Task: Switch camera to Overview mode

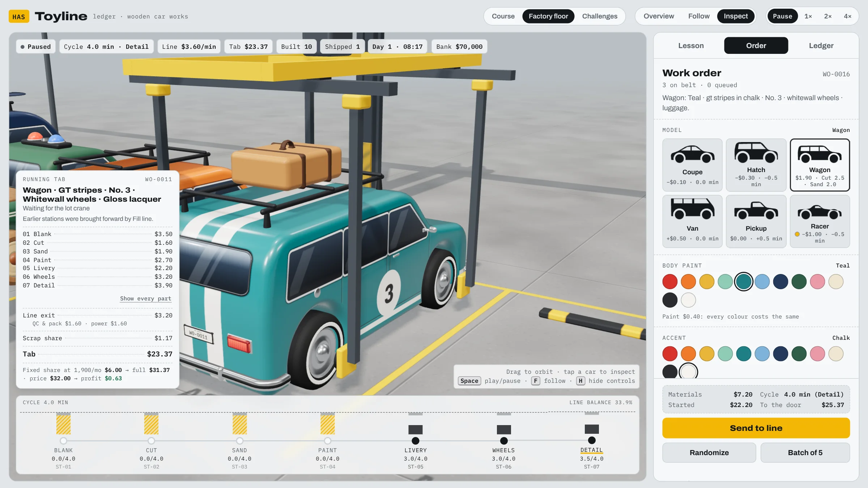Action: [659, 16]
